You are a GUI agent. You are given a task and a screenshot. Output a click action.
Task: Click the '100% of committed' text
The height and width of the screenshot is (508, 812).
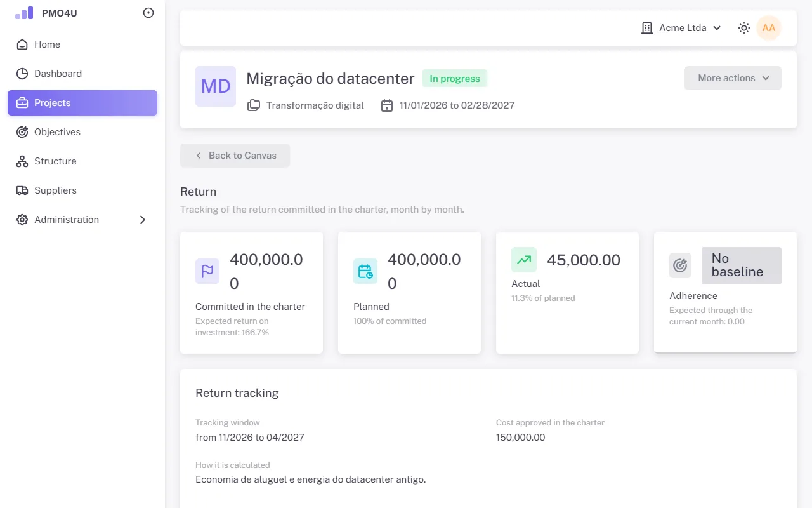pyautogui.click(x=390, y=321)
